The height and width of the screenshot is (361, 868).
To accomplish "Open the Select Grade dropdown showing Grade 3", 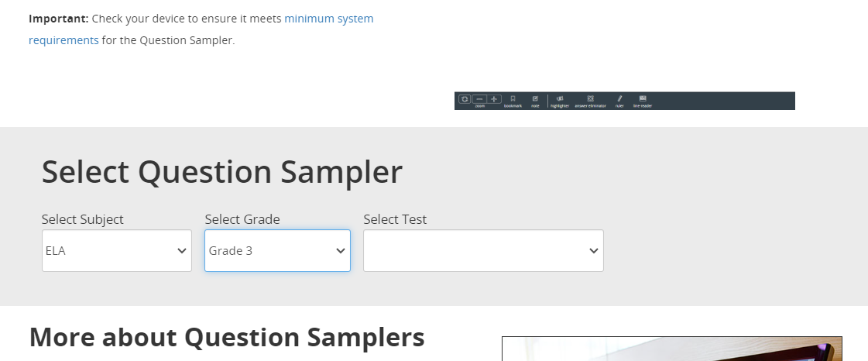I will coord(277,251).
